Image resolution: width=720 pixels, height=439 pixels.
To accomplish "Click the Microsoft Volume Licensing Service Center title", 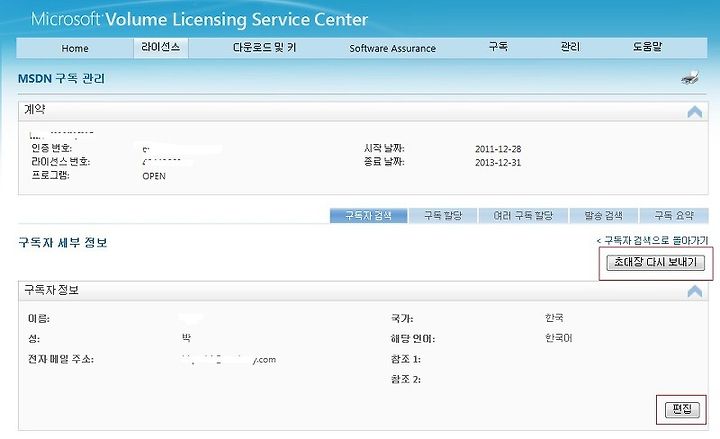I will pyautogui.click(x=199, y=19).
